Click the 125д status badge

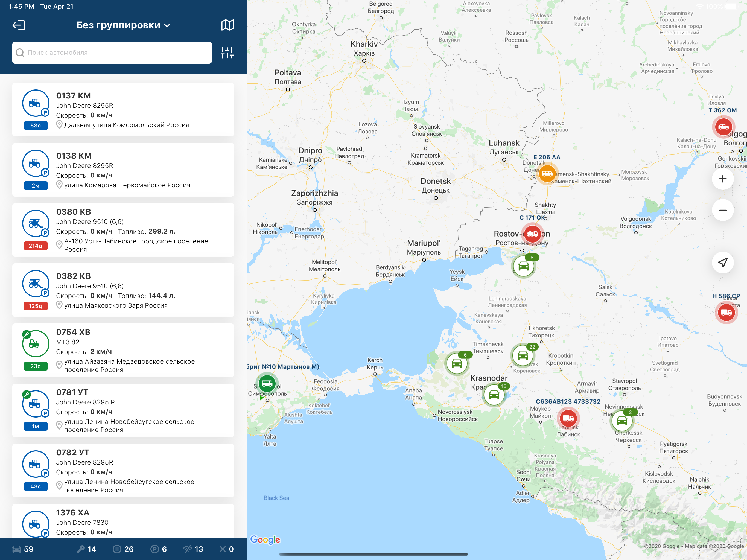(36, 306)
